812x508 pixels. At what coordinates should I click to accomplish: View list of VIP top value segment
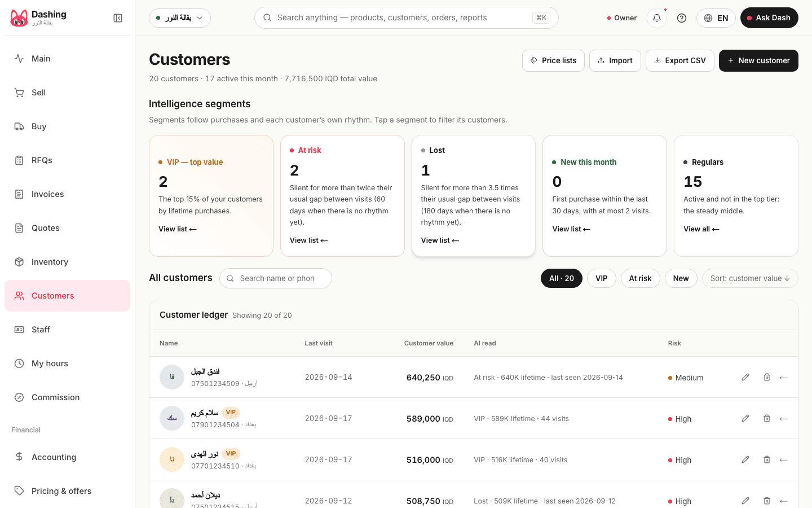click(178, 229)
